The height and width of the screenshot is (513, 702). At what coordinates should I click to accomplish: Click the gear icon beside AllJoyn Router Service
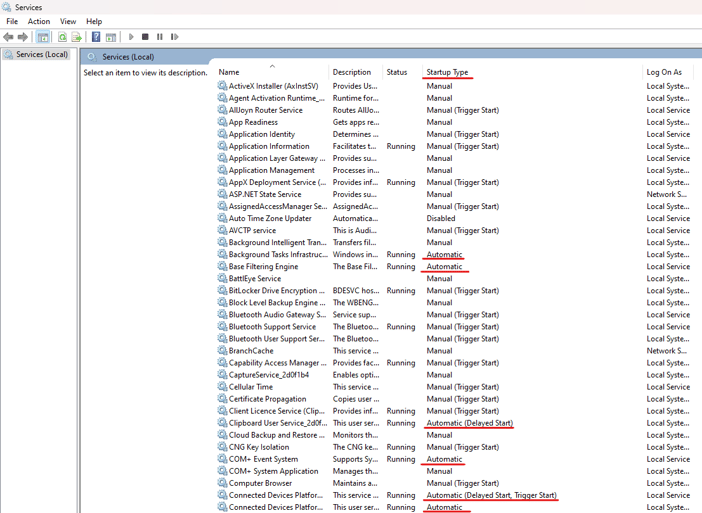(222, 110)
